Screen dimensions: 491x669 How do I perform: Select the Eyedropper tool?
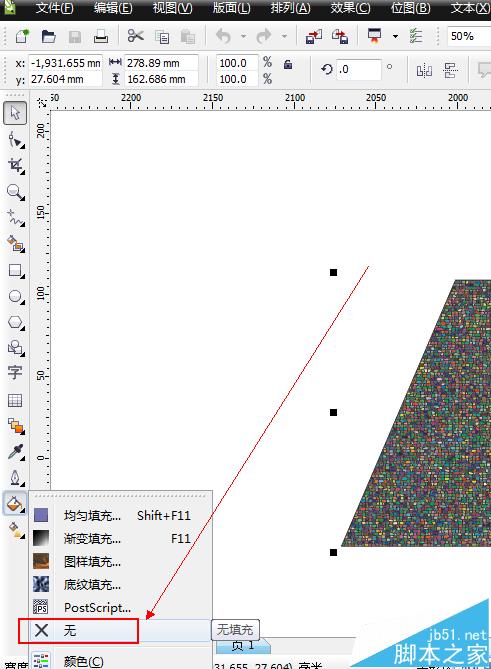(x=16, y=452)
